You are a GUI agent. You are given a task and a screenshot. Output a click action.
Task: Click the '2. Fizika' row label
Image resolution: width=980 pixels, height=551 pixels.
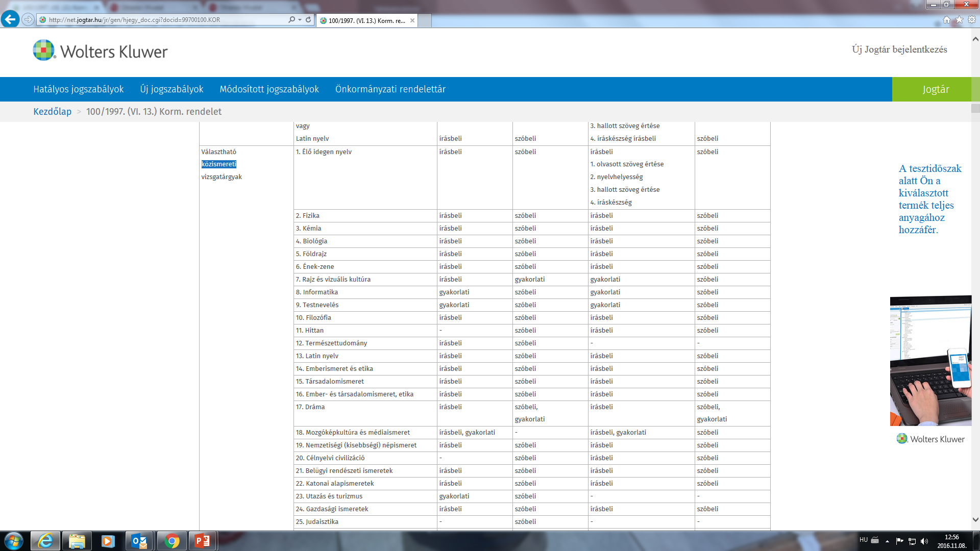(x=308, y=216)
